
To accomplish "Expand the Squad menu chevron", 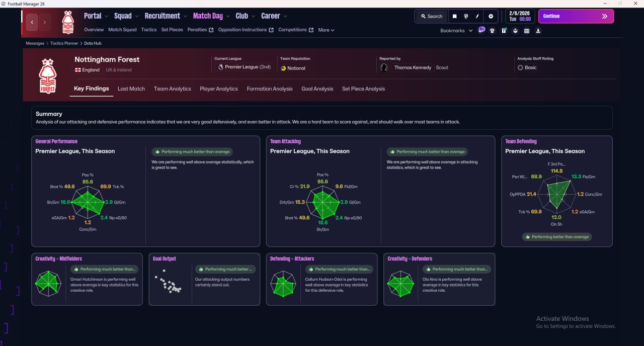I will tap(137, 16).
